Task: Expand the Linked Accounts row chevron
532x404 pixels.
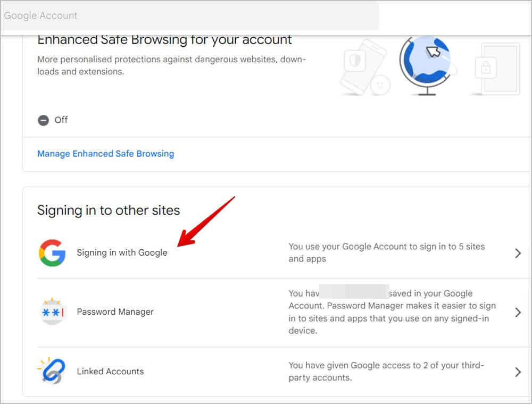Action: click(x=518, y=372)
